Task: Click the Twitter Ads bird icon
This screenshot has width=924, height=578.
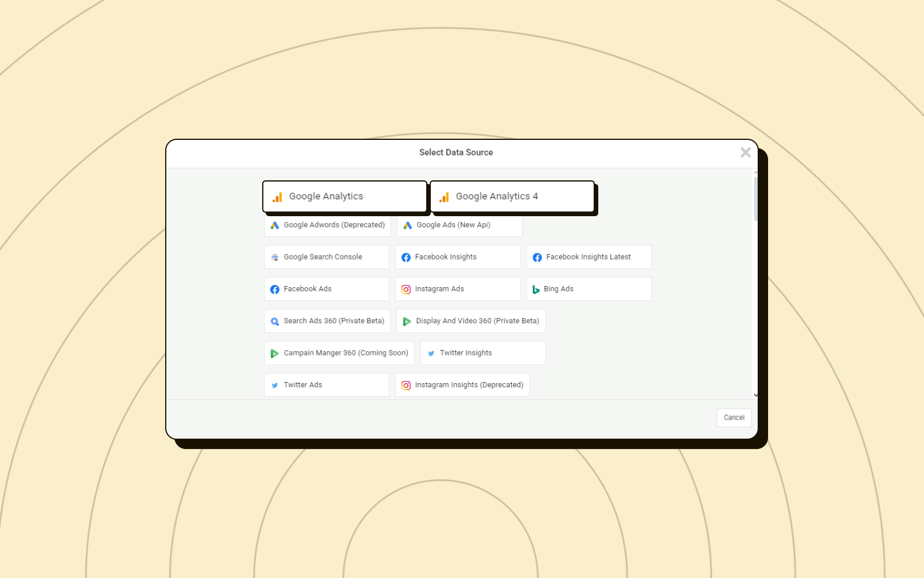Action: [x=275, y=385]
